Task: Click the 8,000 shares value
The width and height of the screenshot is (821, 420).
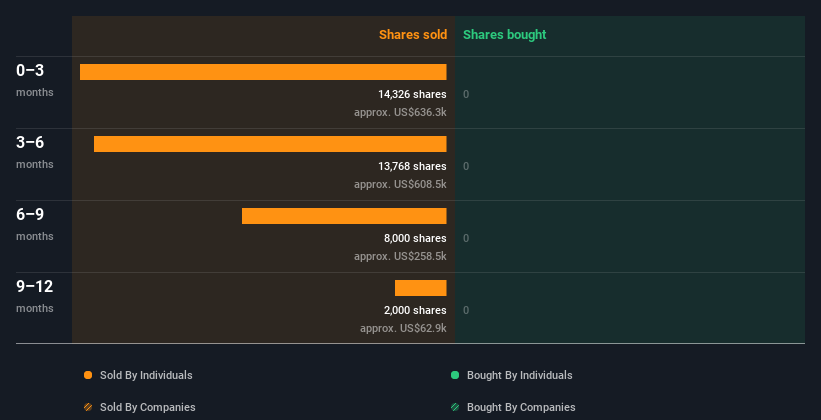Action: tap(415, 238)
